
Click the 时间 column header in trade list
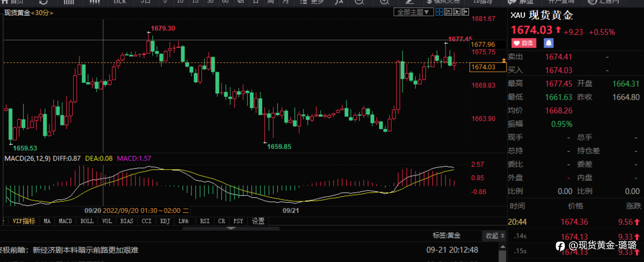click(517, 206)
